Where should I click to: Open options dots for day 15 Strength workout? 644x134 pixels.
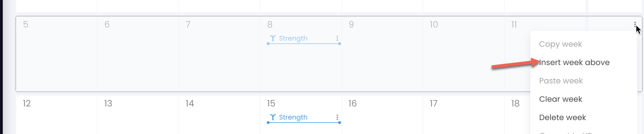click(337, 117)
